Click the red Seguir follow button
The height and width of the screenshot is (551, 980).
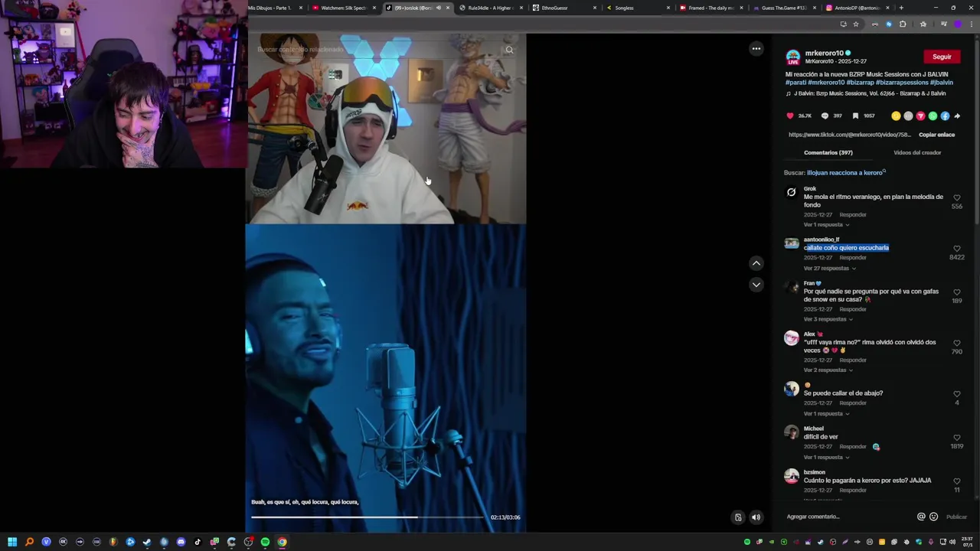point(942,57)
